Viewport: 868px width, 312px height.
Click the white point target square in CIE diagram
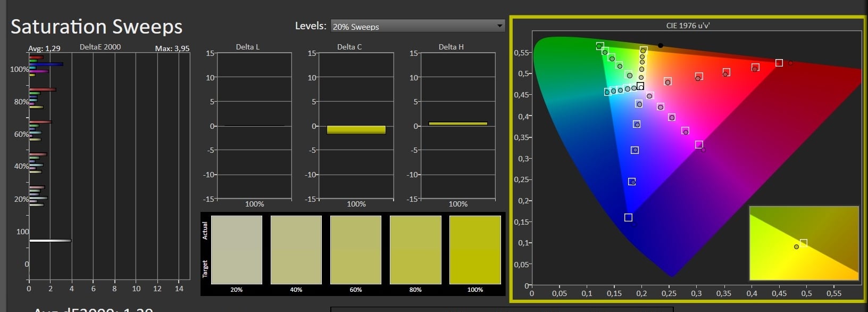point(641,86)
